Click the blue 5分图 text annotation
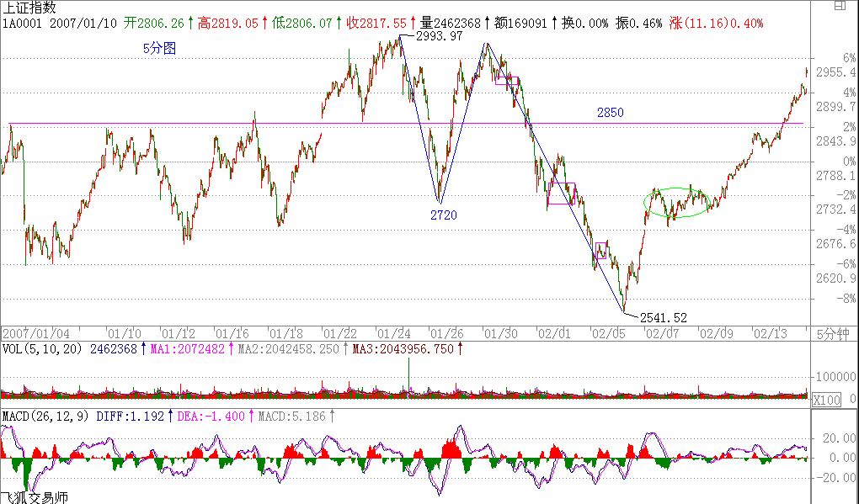The height and width of the screenshot is (504, 859). pos(159,49)
